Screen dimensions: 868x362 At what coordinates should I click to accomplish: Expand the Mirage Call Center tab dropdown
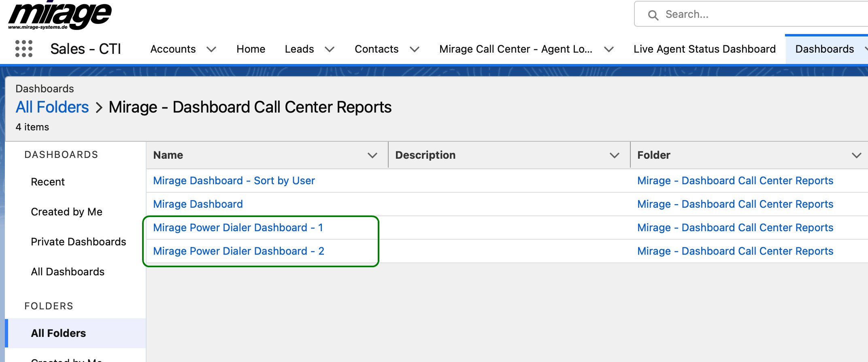pyautogui.click(x=608, y=49)
